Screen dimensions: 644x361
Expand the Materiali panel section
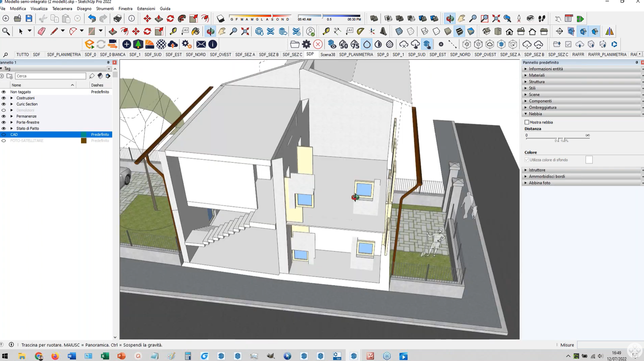[x=536, y=75]
